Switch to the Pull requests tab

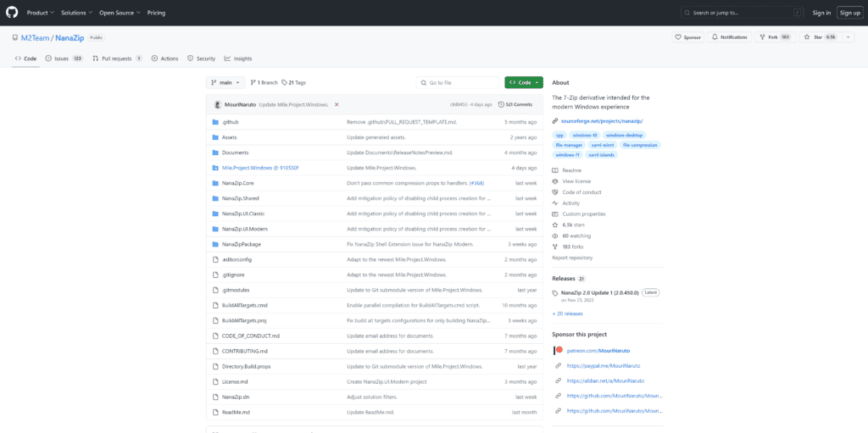click(x=118, y=58)
